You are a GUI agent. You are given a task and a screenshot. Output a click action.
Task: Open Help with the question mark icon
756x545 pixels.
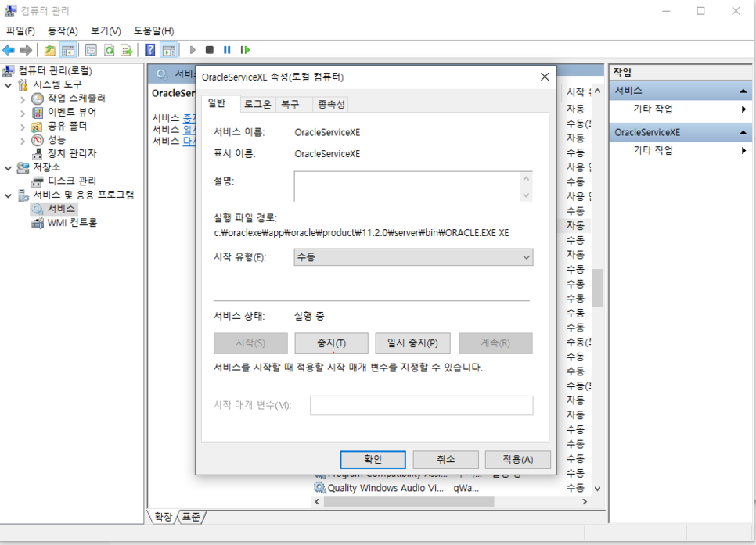tap(150, 50)
